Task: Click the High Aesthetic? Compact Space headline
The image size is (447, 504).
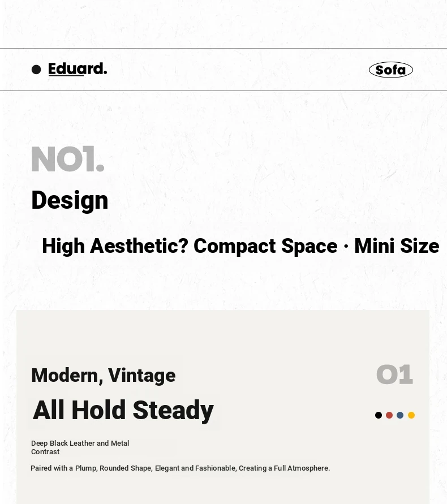Action: click(x=240, y=246)
